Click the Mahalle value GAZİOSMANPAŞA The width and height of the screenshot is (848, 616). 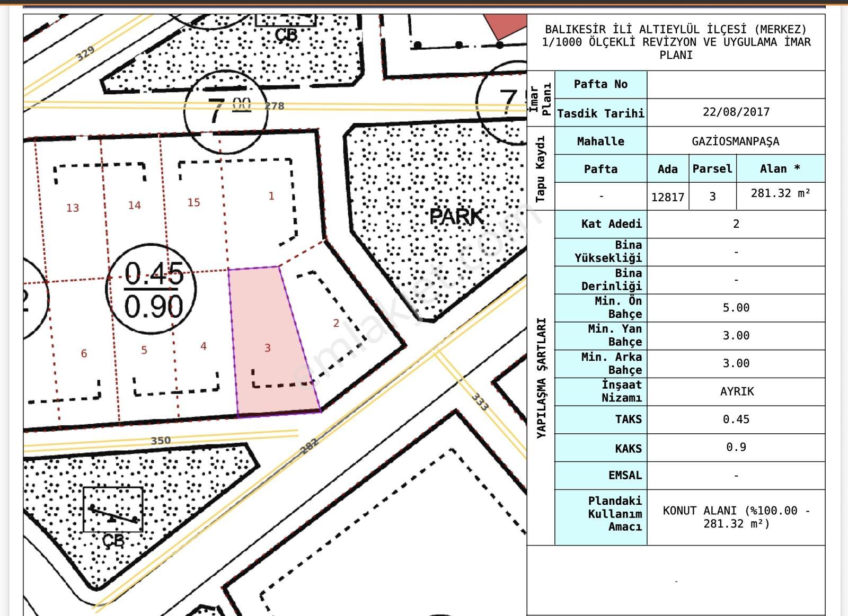(x=736, y=141)
